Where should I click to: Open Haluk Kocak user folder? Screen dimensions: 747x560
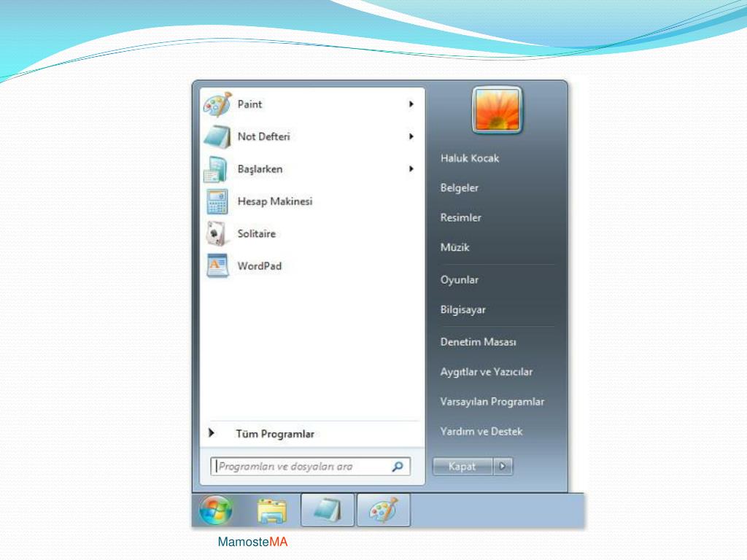click(x=470, y=158)
